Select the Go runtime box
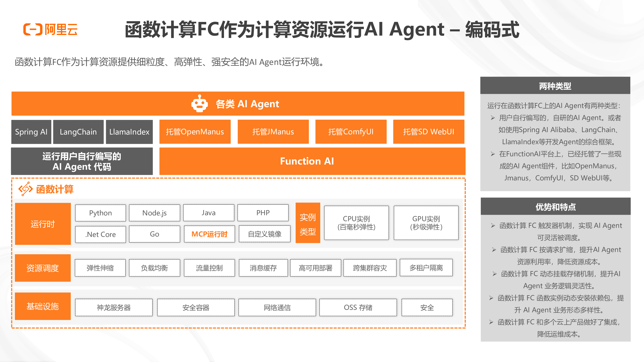644x362 pixels. click(x=155, y=234)
